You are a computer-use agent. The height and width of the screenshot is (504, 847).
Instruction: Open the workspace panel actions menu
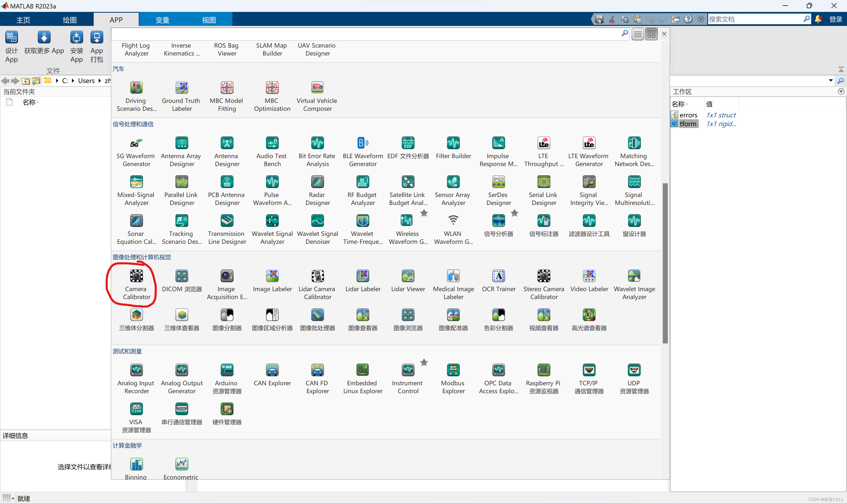pos(841,91)
